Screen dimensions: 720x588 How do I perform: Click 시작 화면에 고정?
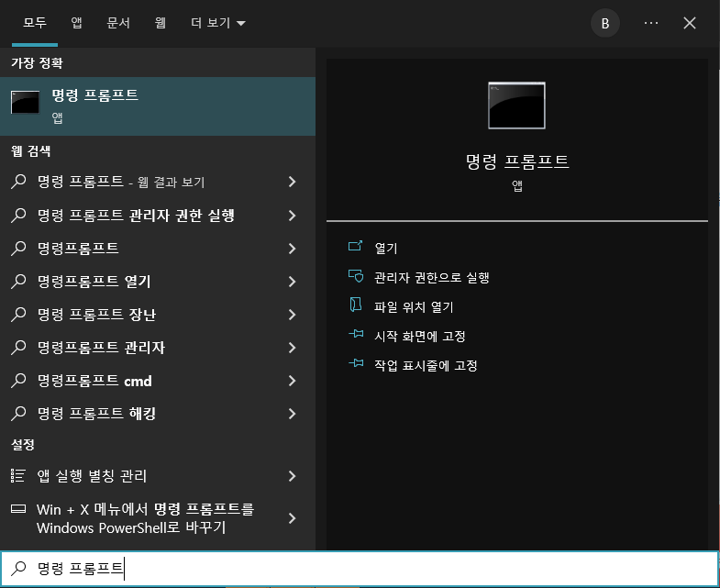420,337
